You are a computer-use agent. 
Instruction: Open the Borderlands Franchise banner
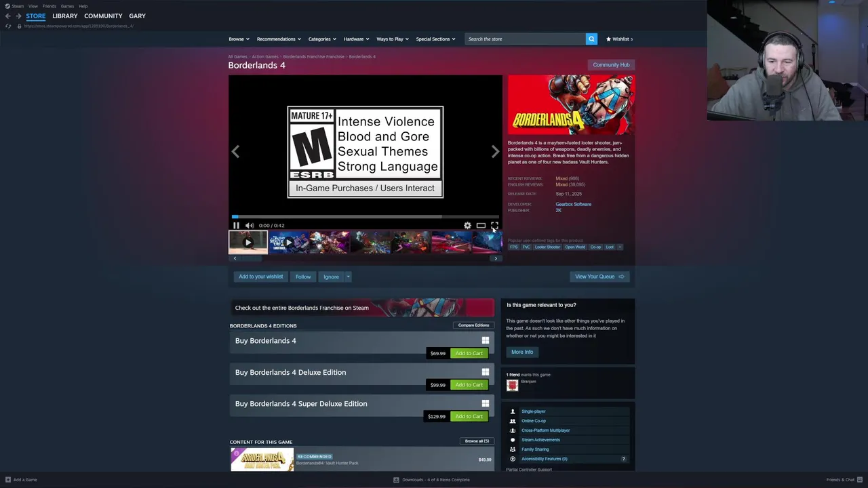(x=362, y=308)
